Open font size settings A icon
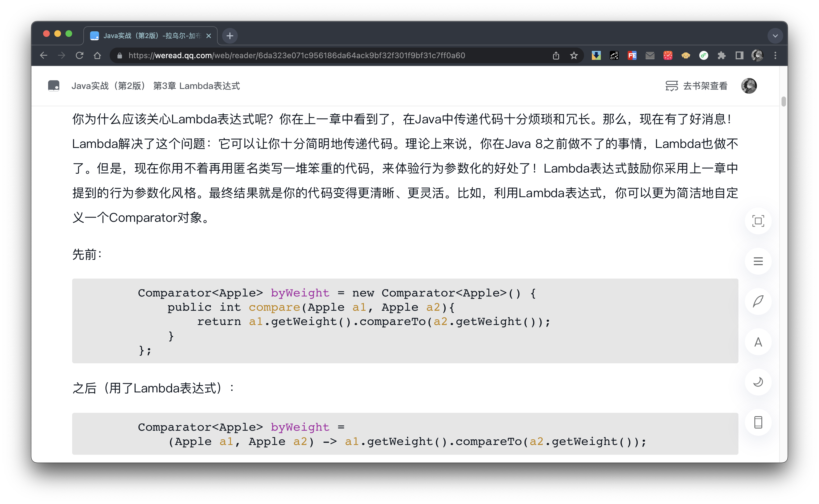This screenshot has width=819, height=504. (x=758, y=342)
